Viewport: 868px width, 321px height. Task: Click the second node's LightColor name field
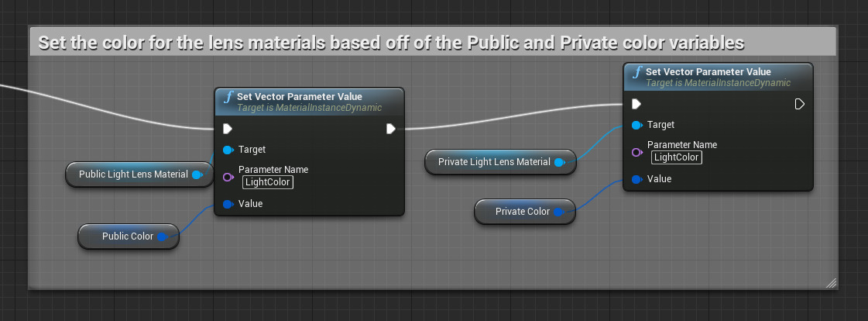677,158
